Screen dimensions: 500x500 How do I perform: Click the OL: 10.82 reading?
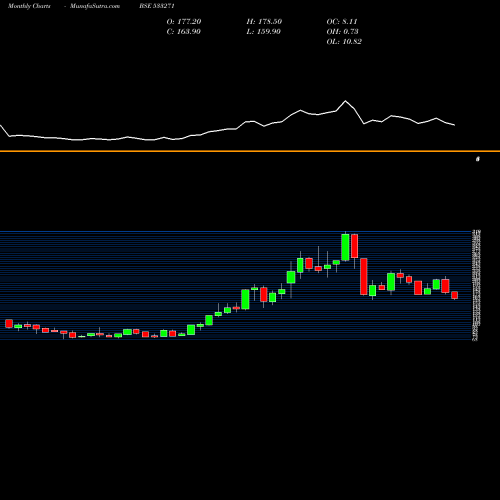point(344,42)
